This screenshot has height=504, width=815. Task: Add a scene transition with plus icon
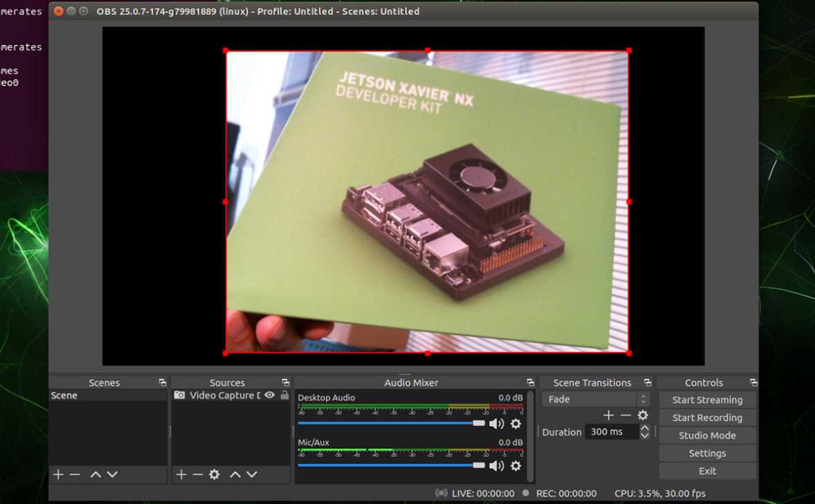pos(608,415)
